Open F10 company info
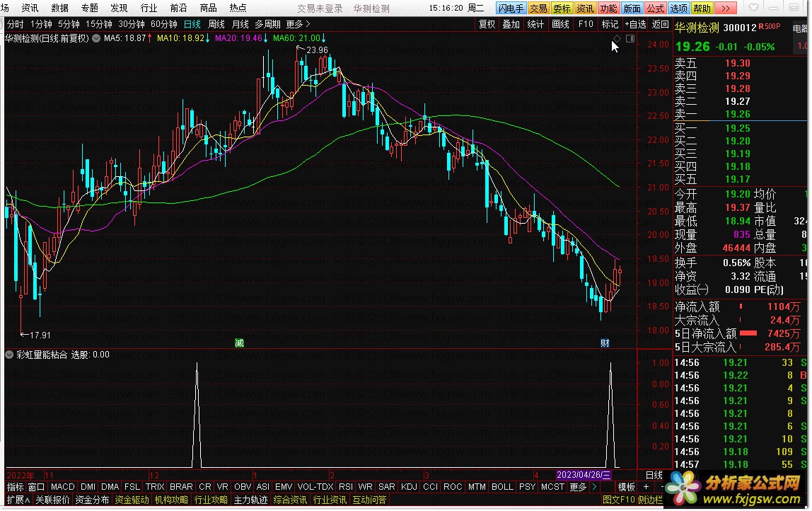The width and height of the screenshot is (812, 511). (586, 24)
